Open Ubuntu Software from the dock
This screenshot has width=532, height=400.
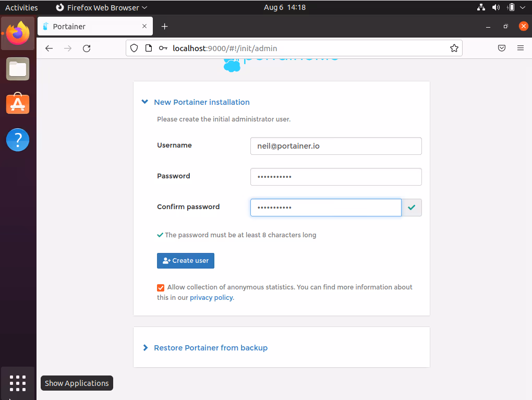(x=18, y=103)
